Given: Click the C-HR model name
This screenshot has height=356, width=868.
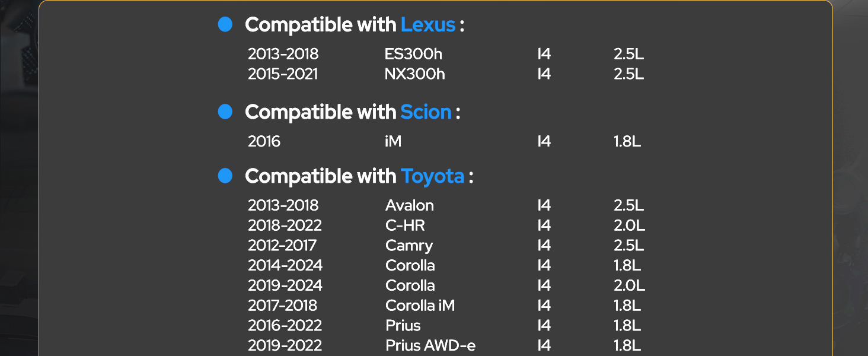Looking at the screenshot, I should click(x=405, y=225).
